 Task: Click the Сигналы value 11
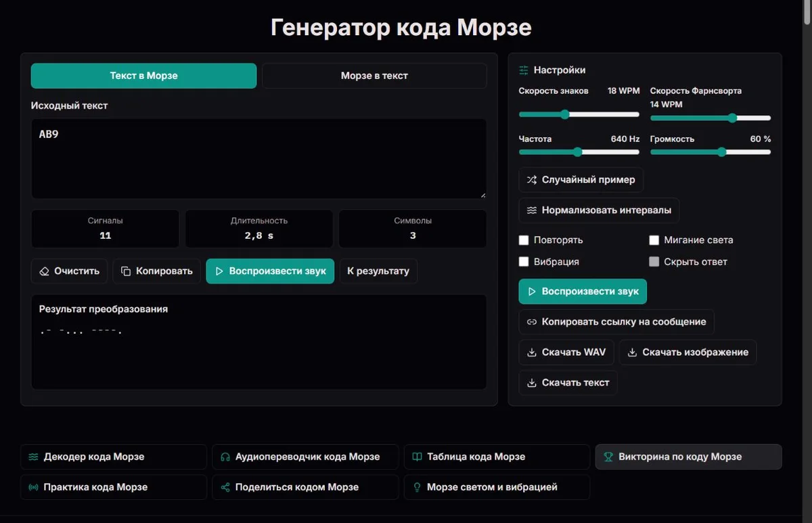pos(105,235)
